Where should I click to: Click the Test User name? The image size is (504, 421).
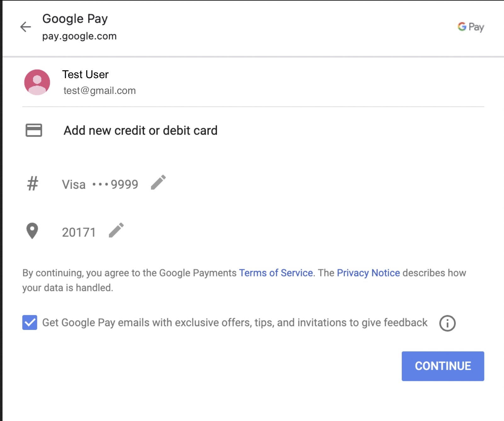point(85,75)
